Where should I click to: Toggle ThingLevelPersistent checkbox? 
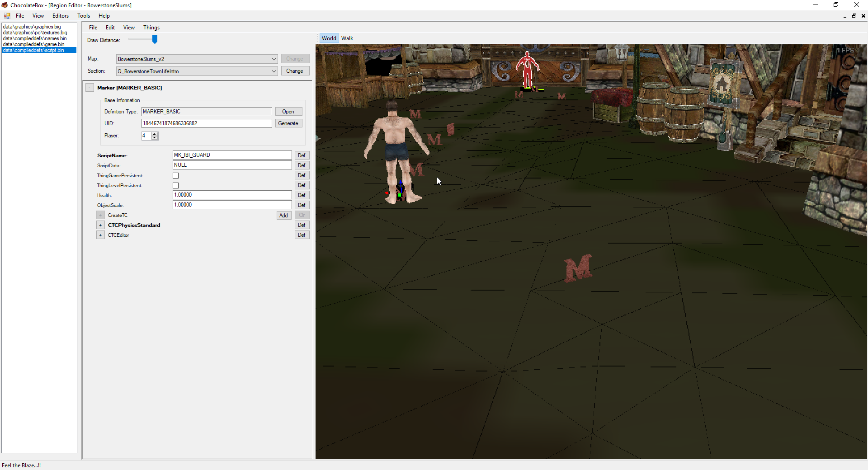pos(176,185)
